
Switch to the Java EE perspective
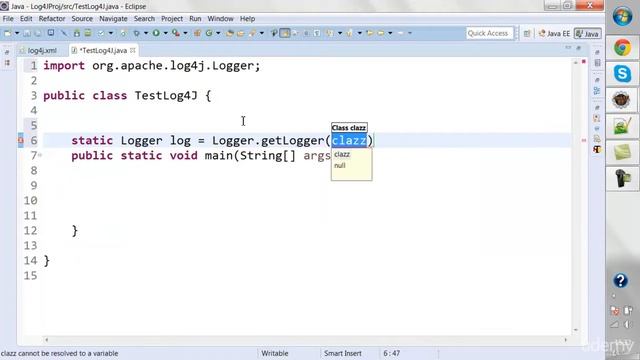[554, 33]
